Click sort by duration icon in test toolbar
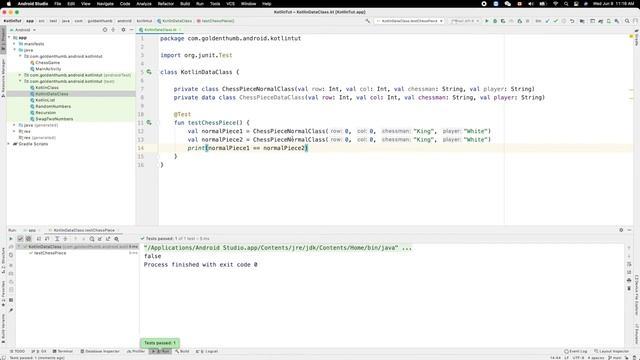Image resolution: width=640 pixels, height=360 pixels. pyautogui.click(x=47, y=239)
